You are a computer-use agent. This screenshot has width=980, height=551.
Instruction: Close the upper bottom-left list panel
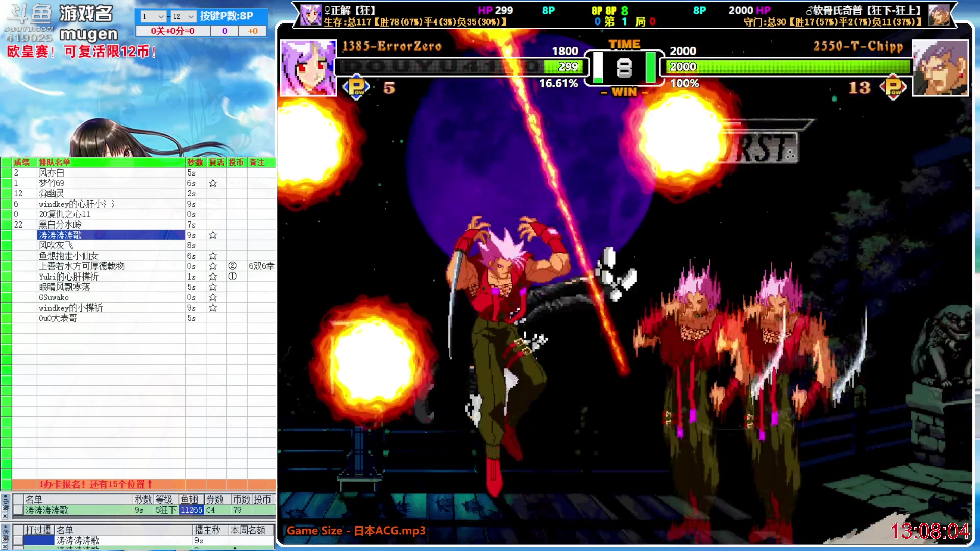(5, 516)
